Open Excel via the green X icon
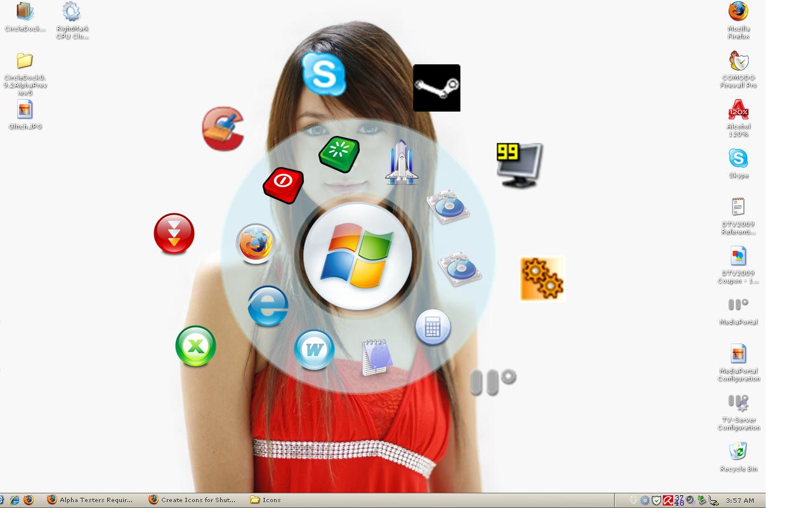Viewport: 812px width, 508px height. tap(195, 346)
